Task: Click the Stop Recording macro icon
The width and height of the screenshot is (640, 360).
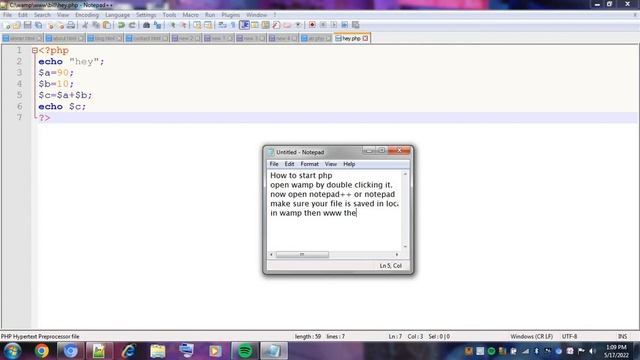Action: pos(323,25)
